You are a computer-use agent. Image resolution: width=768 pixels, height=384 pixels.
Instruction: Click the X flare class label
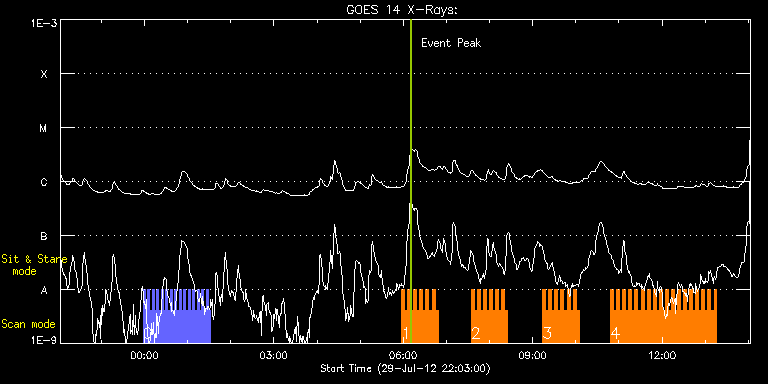[x=44, y=74]
